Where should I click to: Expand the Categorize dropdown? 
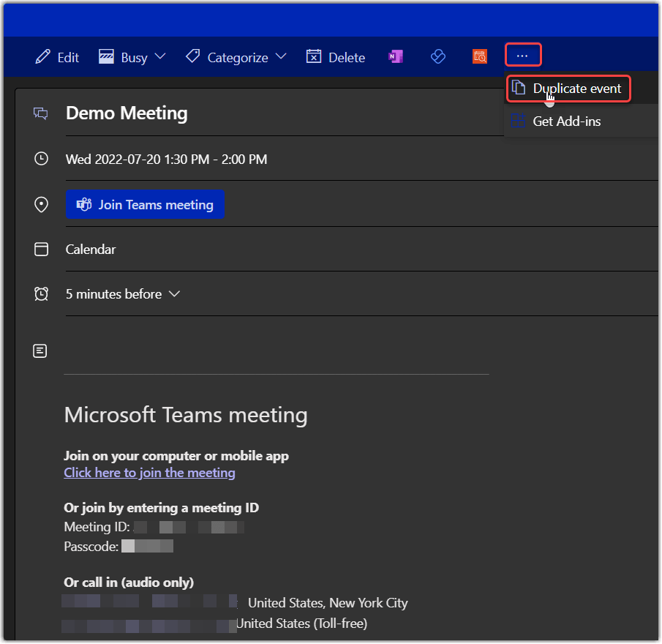coord(235,57)
